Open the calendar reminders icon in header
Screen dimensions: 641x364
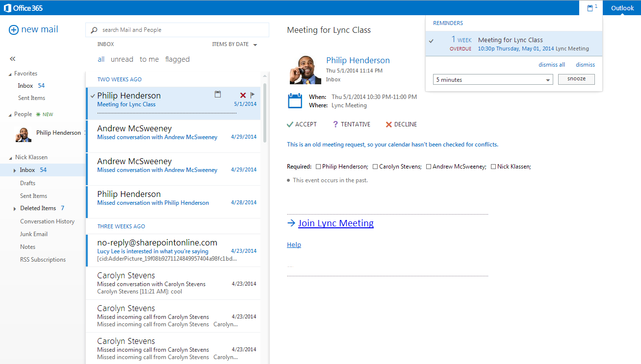[x=590, y=8]
